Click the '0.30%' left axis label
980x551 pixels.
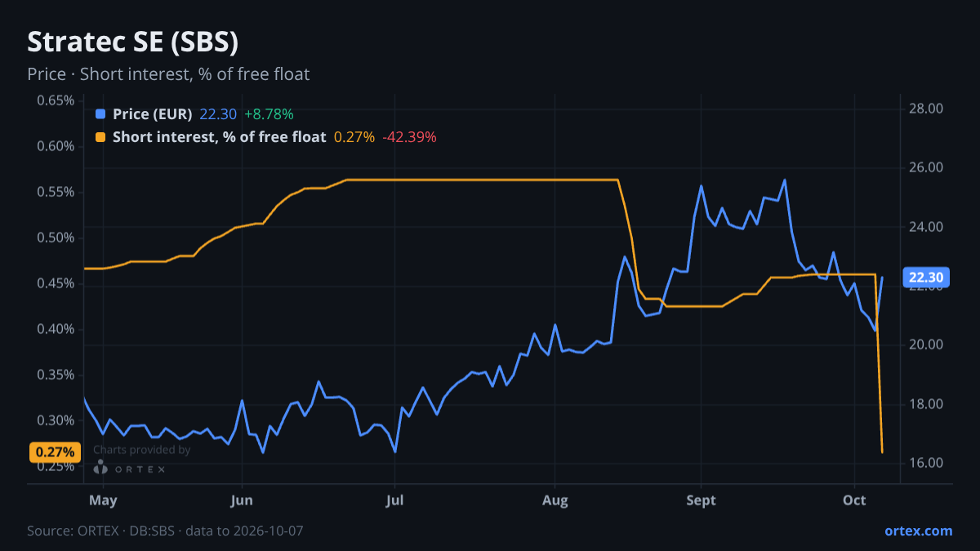[56, 420]
